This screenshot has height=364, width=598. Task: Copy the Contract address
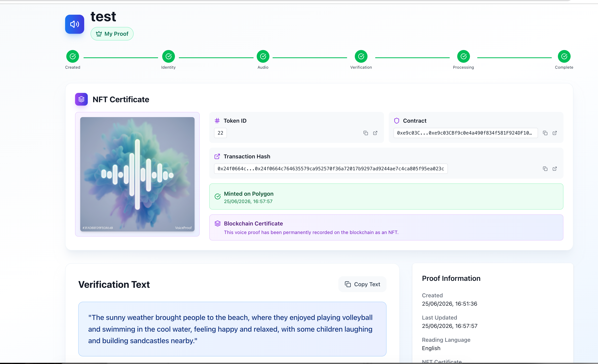click(x=545, y=133)
